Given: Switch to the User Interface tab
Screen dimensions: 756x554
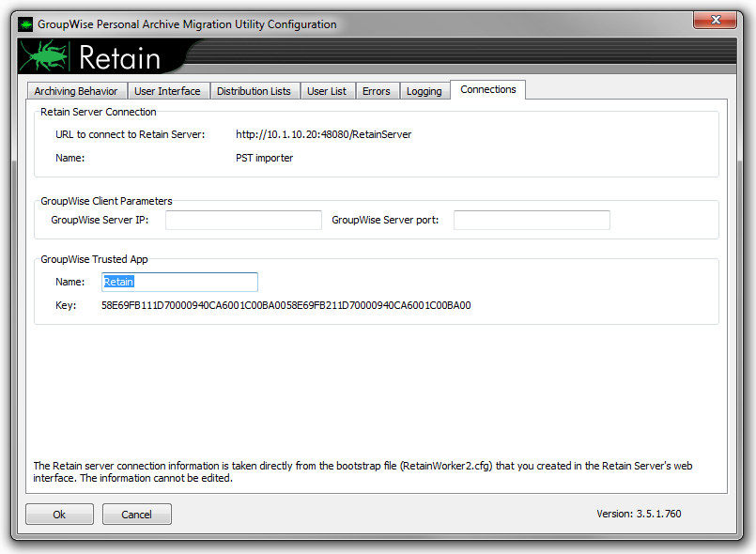Looking at the screenshot, I should click(167, 91).
